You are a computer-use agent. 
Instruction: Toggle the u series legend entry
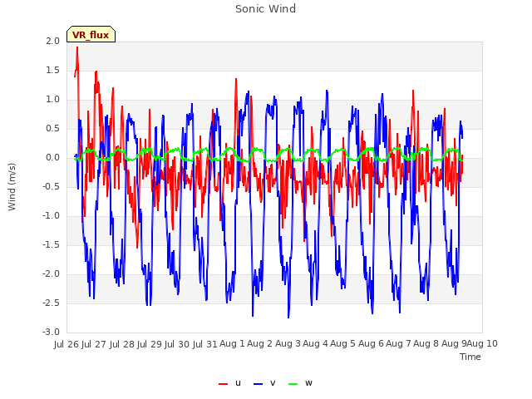(229, 383)
